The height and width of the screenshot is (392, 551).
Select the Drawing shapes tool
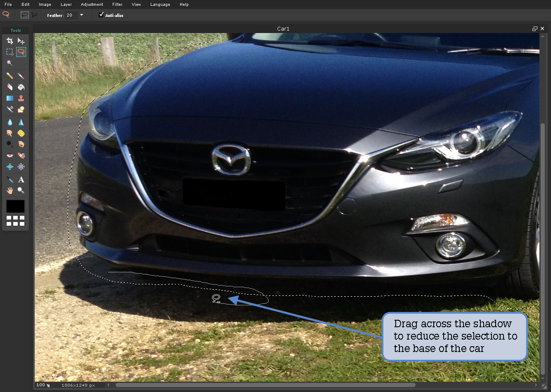pyautogui.click(x=21, y=109)
